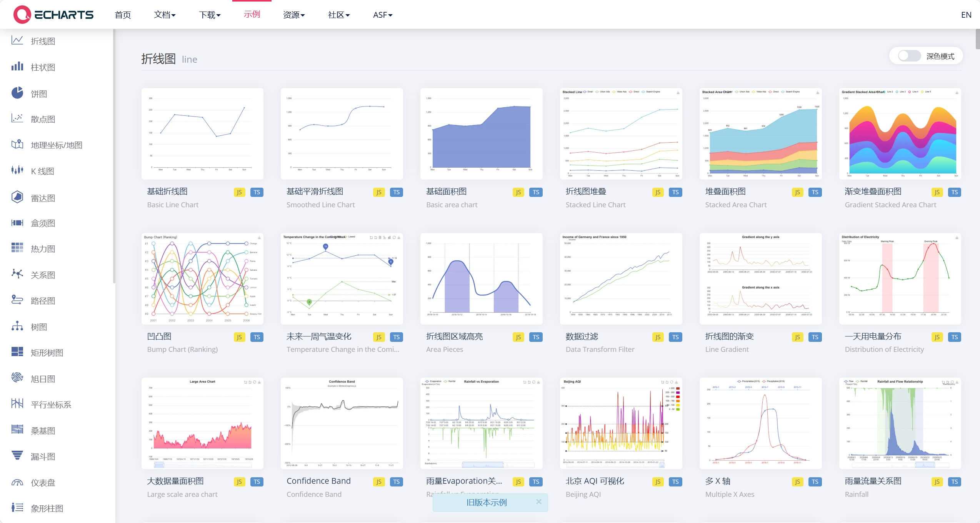Image resolution: width=980 pixels, height=523 pixels.
Task: Expand the 文档 dropdown menu
Action: pyautogui.click(x=165, y=15)
